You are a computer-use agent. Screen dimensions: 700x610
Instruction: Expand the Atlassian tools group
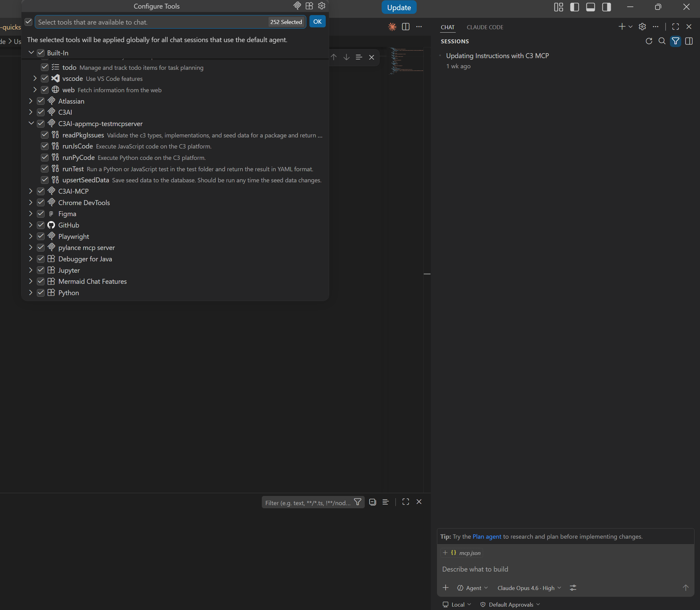[x=31, y=101]
